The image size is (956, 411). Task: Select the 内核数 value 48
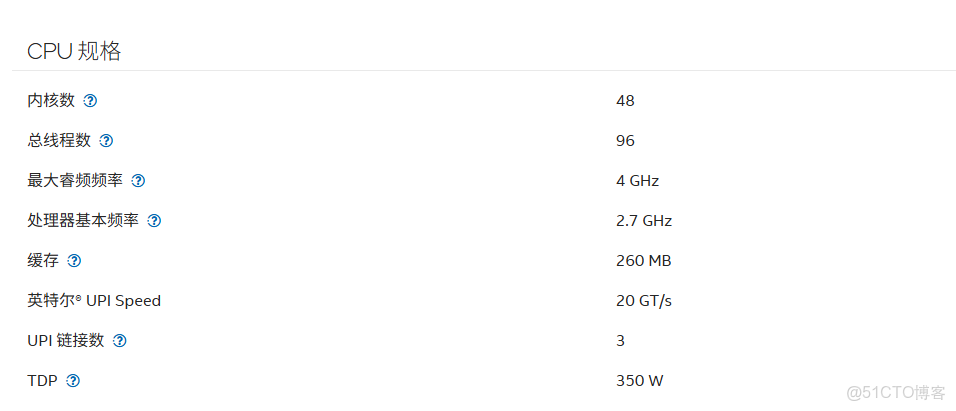(625, 101)
